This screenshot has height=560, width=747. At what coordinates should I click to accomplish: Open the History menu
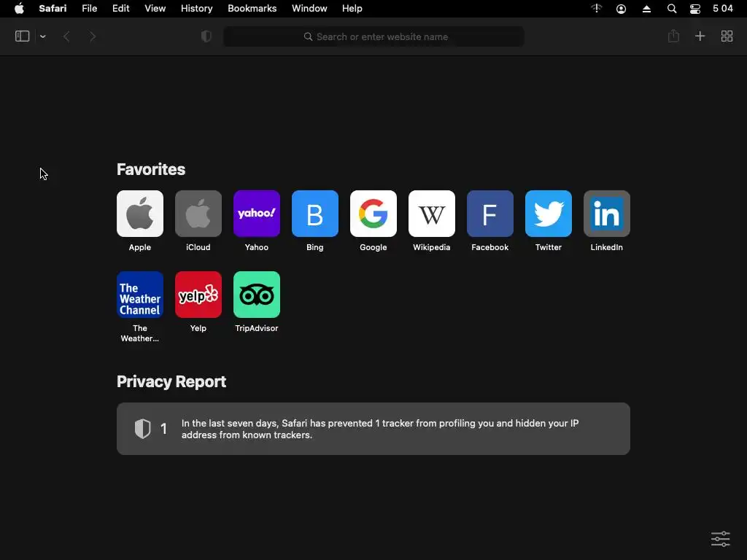point(197,9)
